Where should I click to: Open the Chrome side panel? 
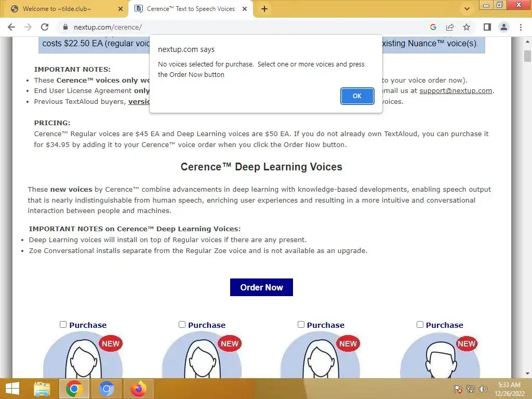487,27
